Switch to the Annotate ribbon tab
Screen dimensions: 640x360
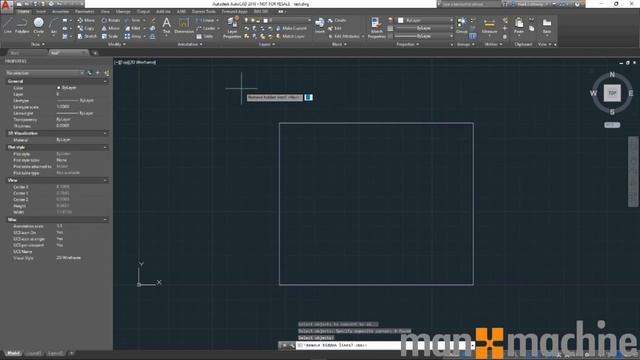[x=60, y=11]
